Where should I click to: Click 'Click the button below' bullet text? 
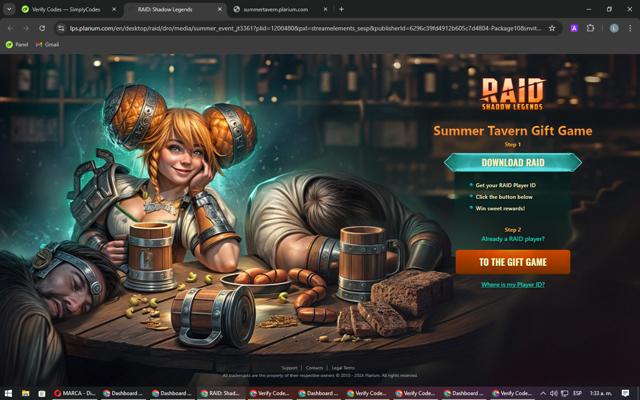[x=504, y=197]
